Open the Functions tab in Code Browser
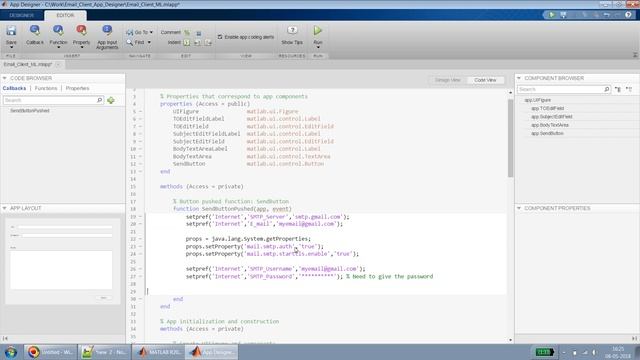 46,88
